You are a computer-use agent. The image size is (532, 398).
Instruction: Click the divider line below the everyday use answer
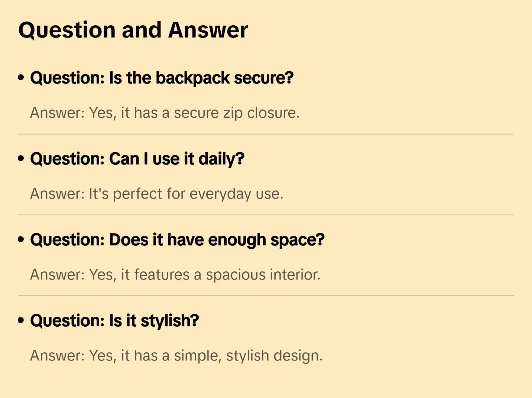tap(266, 215)
